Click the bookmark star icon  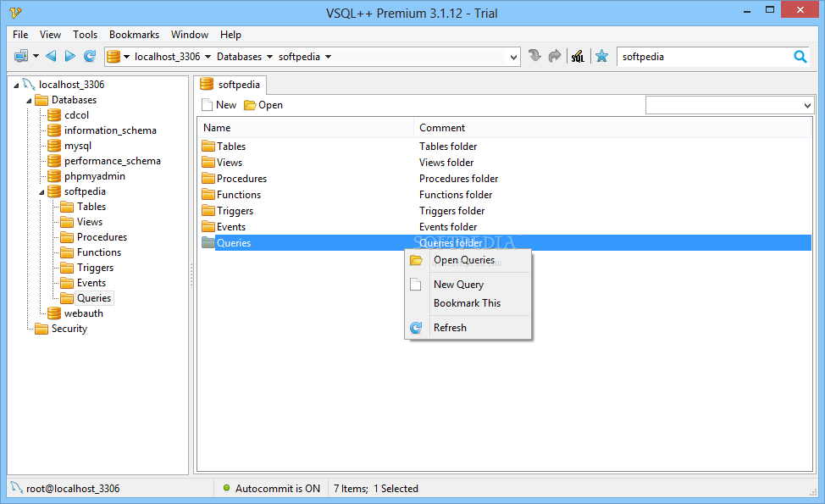tap(602, 56)
